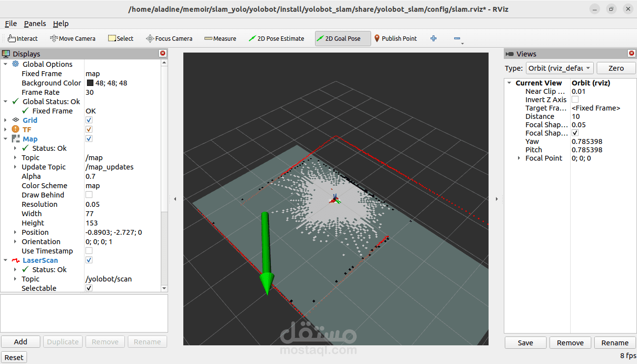Screen dimensions: 637x364
Task: Expand the Map Topic property
Action: (15, 158)
